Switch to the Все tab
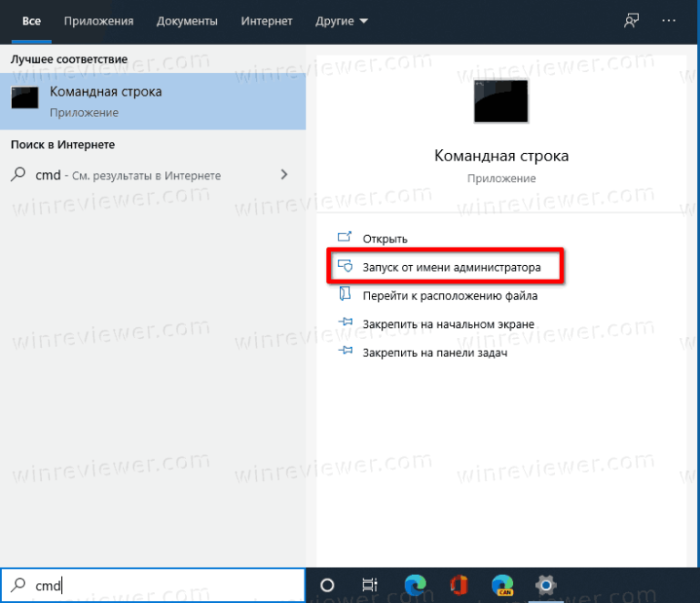Viewport: 700px width, 603px height. click(31, 21)
